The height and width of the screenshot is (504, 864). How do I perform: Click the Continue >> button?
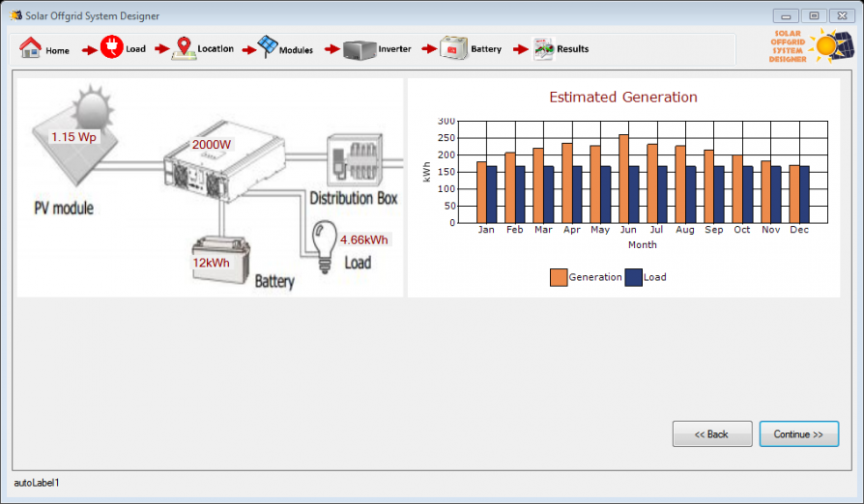[x=799, y=434]
